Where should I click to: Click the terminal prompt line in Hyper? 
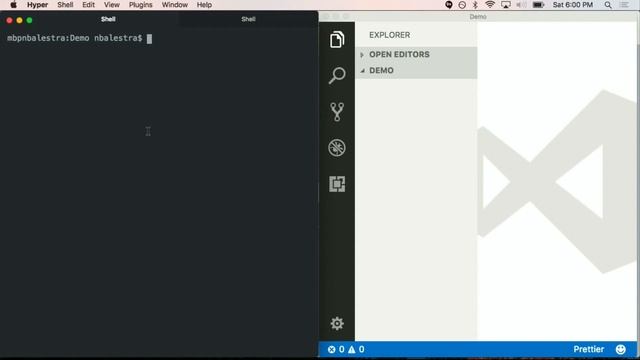[80, 38]
